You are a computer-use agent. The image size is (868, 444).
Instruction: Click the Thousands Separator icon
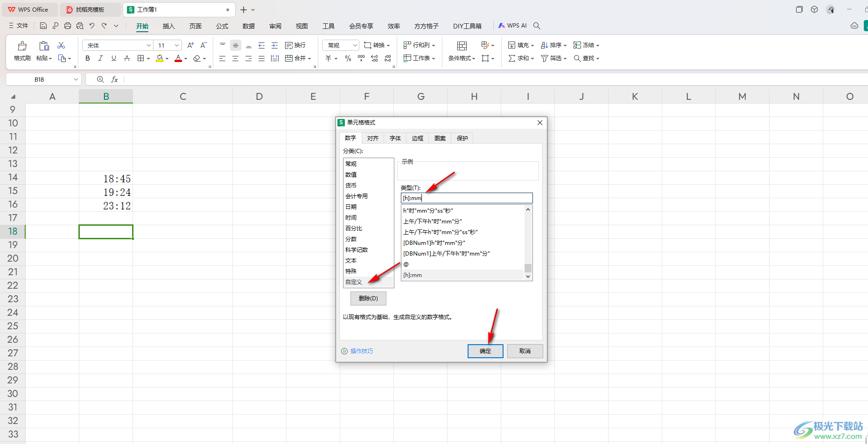point(361,58)
